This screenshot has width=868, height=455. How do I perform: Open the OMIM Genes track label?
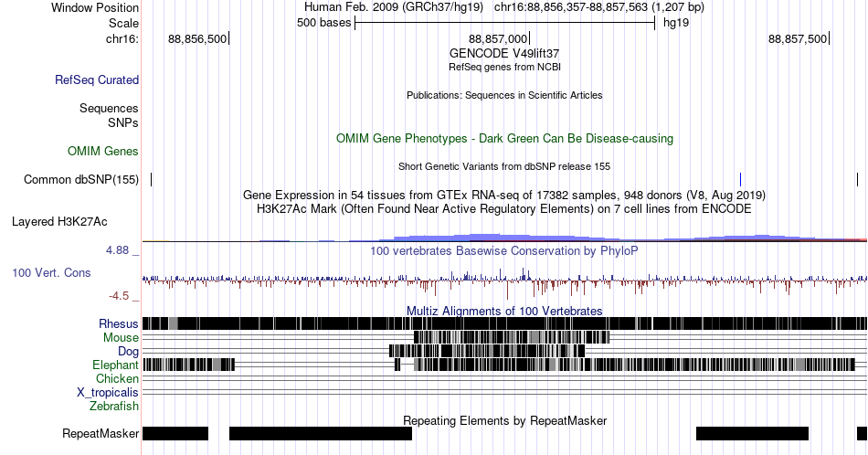pyautogui.click(x=103, y=151)
